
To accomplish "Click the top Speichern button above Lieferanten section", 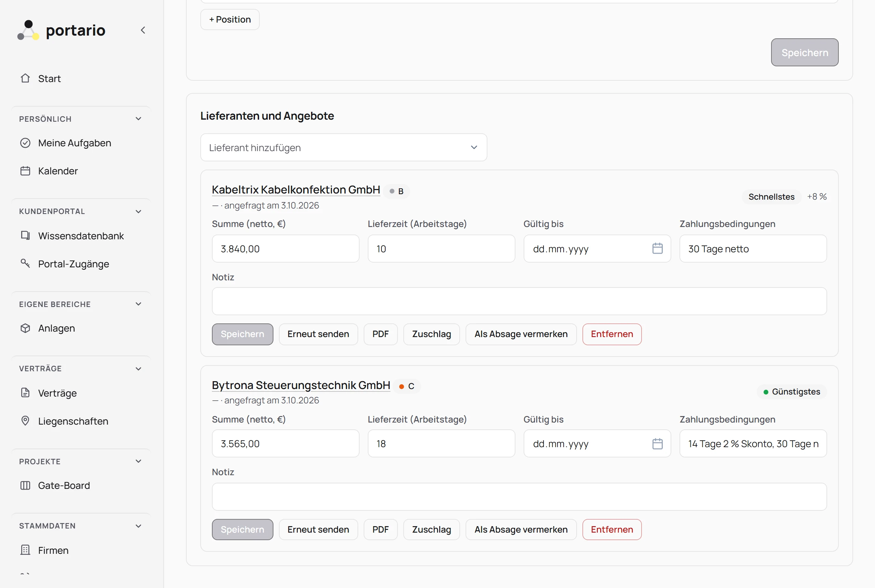I will tap(805, 53).
